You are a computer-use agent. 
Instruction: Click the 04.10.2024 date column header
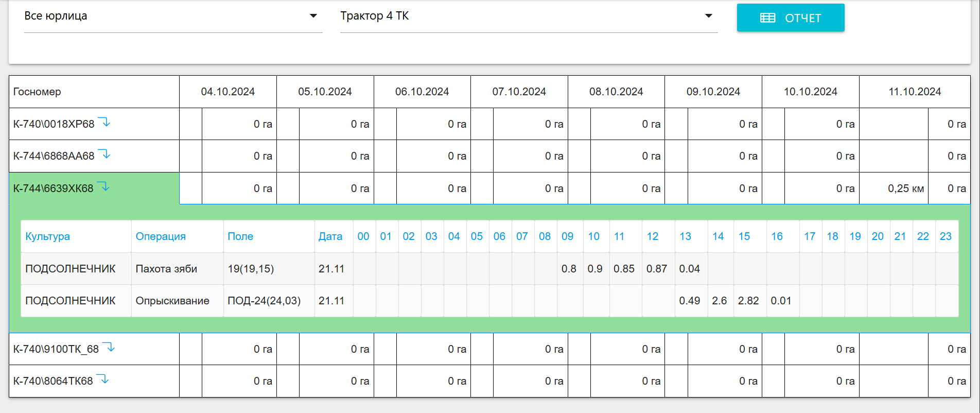(227, 92)
